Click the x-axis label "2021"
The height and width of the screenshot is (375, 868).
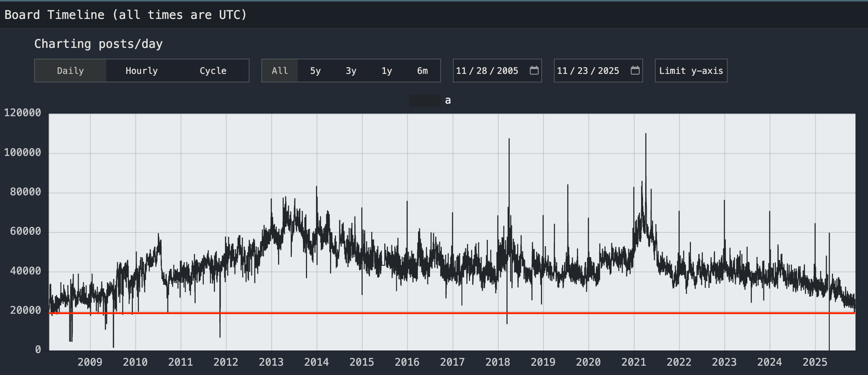point(634,362)
